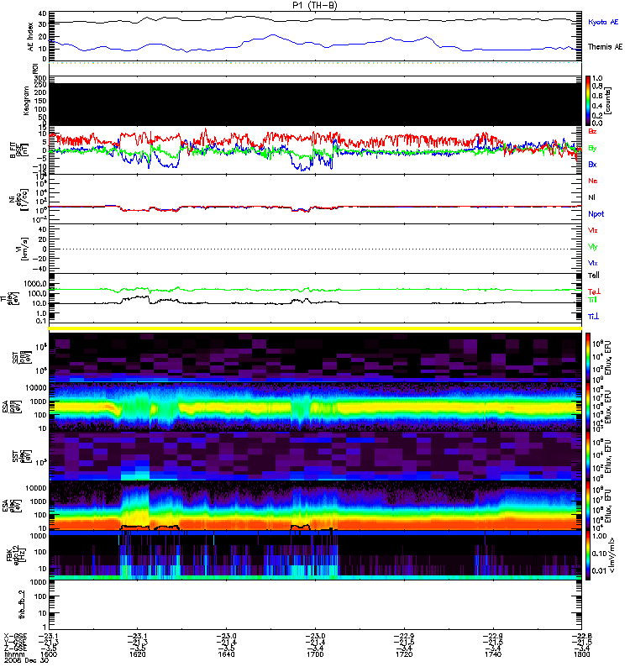
Task: Click the 1640 time tick label
Action: click(226, 655)
